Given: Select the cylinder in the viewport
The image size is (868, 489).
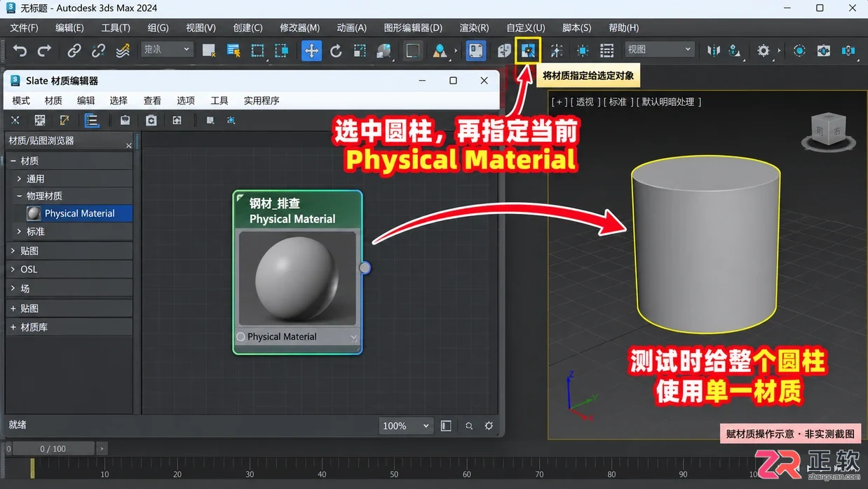Looking at the screenshot, I should [x=706, y=246].
